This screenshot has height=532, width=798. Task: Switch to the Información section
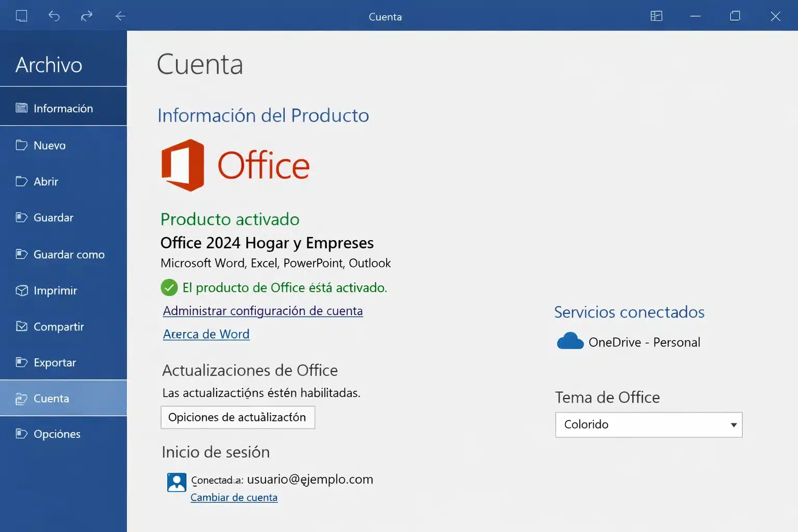point(62,108)
